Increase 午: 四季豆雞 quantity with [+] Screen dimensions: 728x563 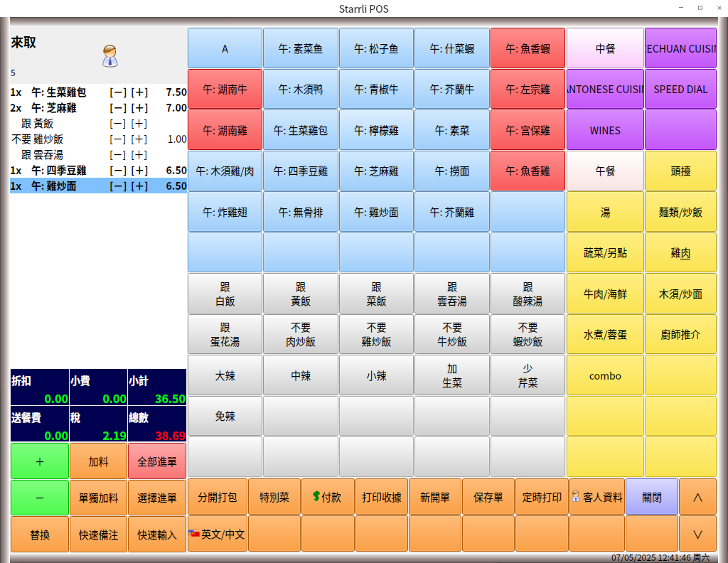(x=139, y=171)
